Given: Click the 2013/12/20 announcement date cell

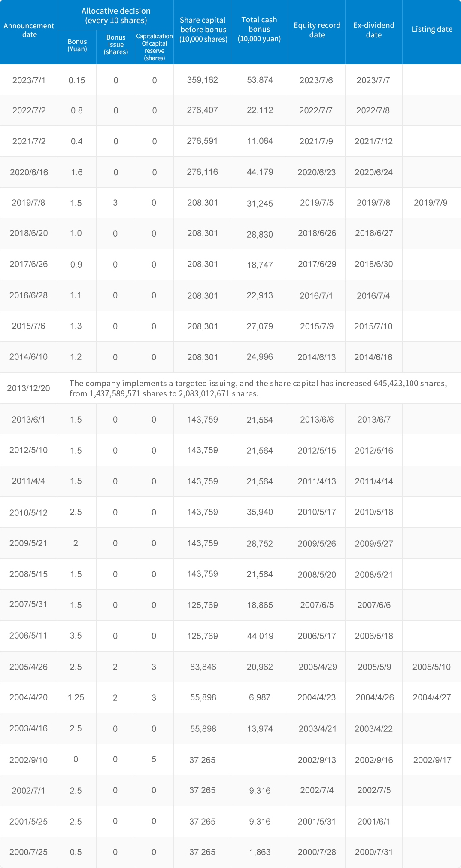Looking at the screenshot, I should (29, 388).
